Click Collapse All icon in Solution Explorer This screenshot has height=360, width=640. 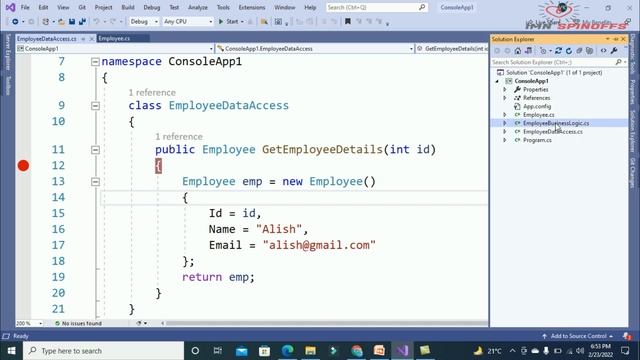579,51
